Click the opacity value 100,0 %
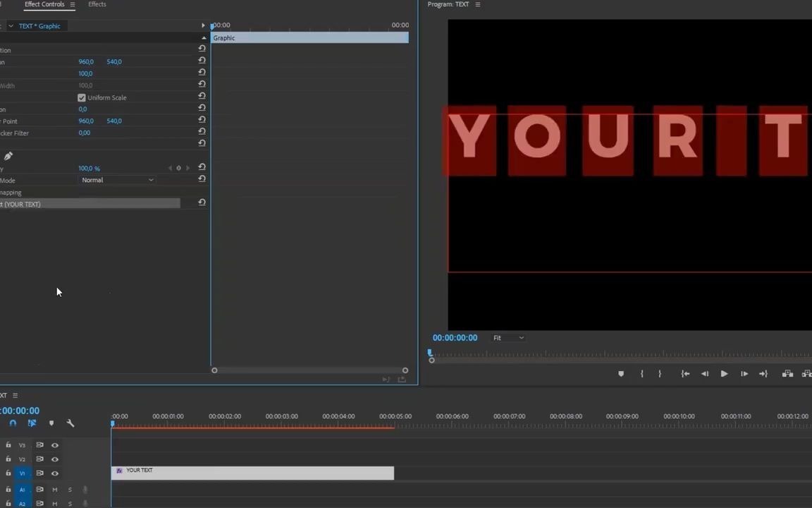 click(x=89, y=169)
